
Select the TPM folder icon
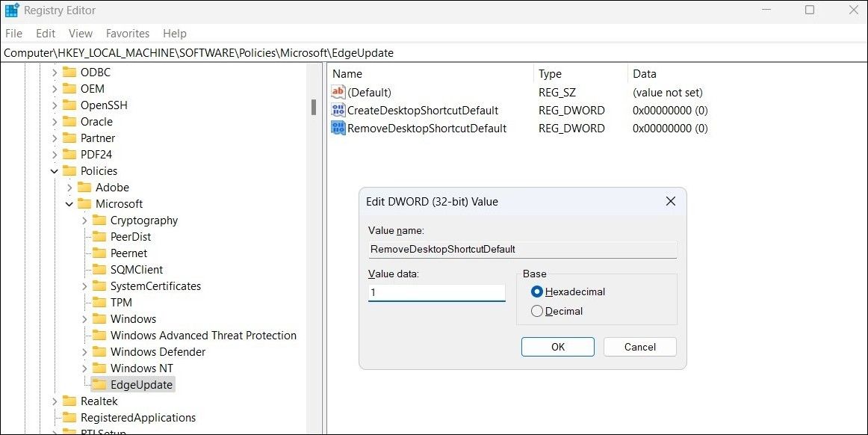99,302
